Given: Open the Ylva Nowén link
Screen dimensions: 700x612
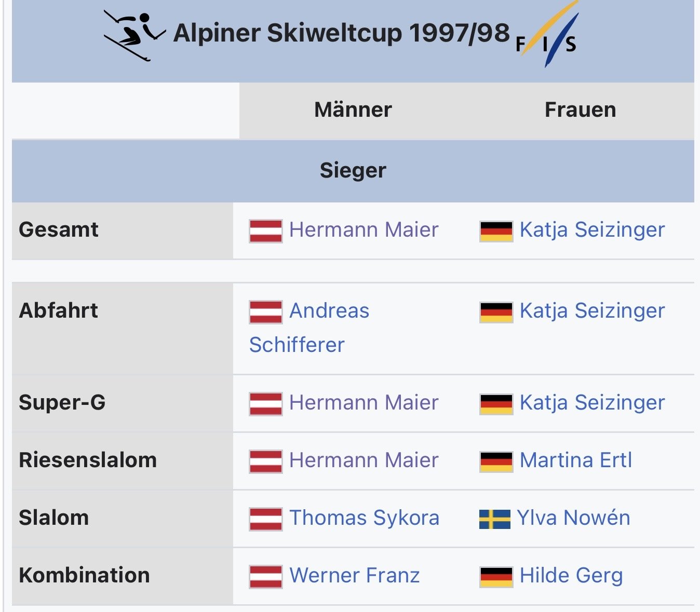Looking at the screenshot, I should pyautogui.click(x=573, y=518).
